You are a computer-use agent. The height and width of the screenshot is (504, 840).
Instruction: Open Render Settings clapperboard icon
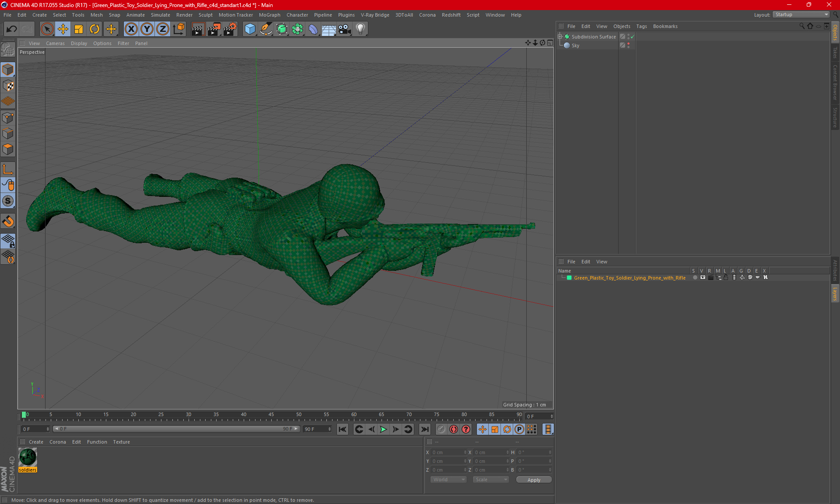(230, 29)
